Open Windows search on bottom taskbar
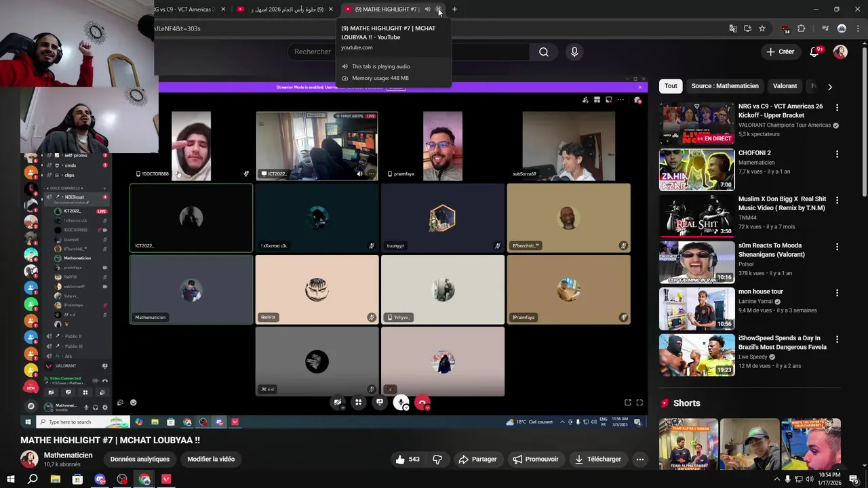 click(33, 479)
